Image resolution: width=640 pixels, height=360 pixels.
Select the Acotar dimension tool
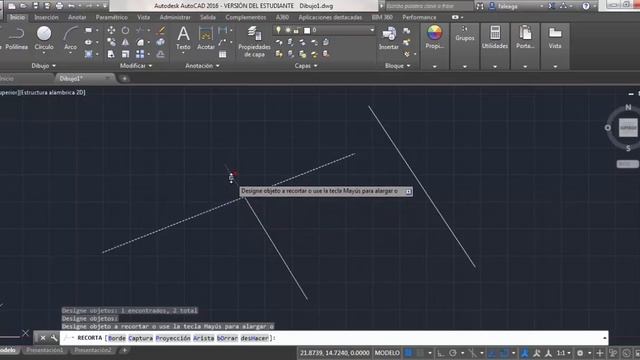pyautogui.click(x=206, y=38)
